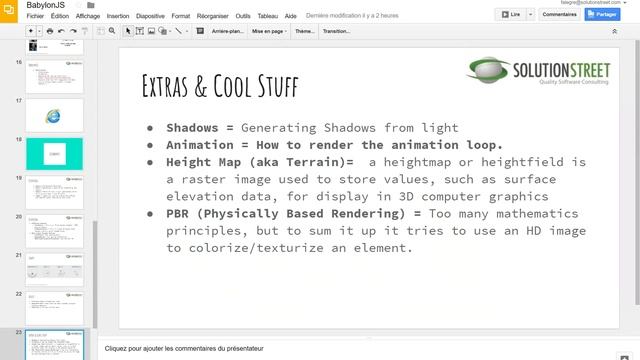Open the Lire presentation options dropdown
Viewport: 640px width, 360px height.
[530, 14]
